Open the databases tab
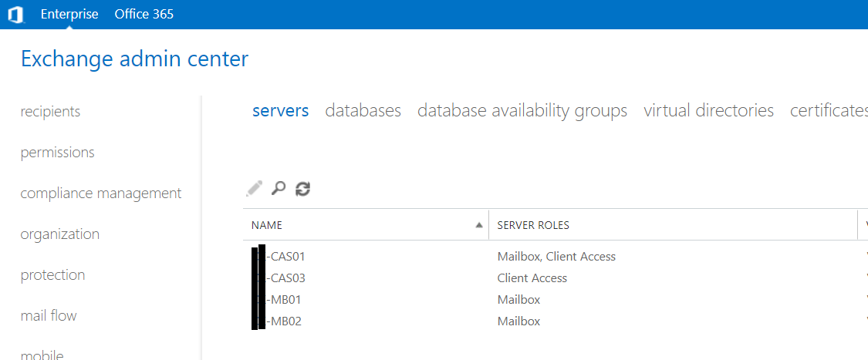 [363, 110]
